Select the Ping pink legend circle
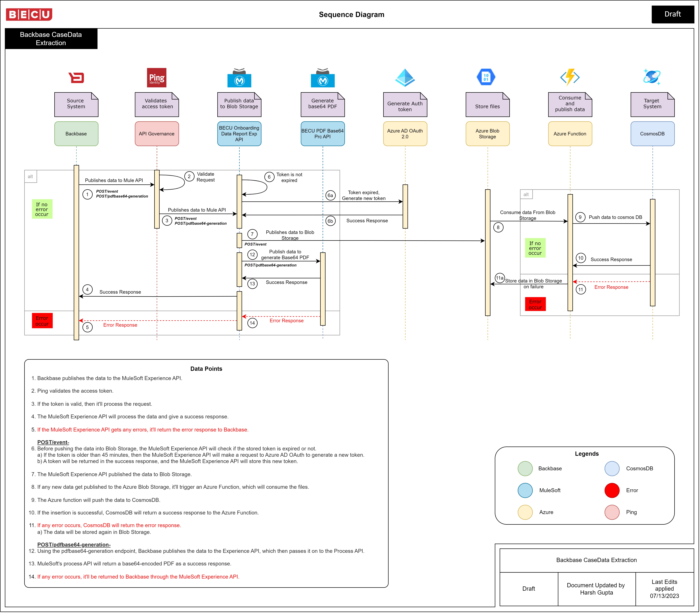The width and height of the screenshot is (700, 613). click(x=612, y=512)
